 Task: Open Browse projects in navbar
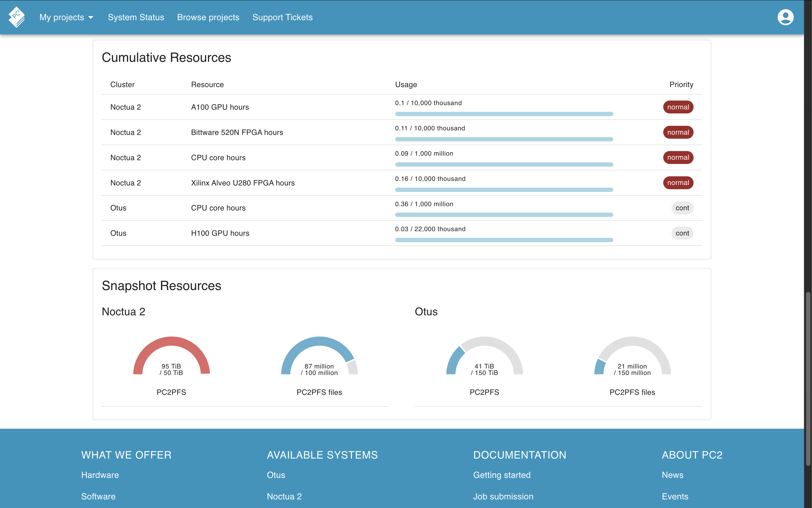(x=208, y=17)
